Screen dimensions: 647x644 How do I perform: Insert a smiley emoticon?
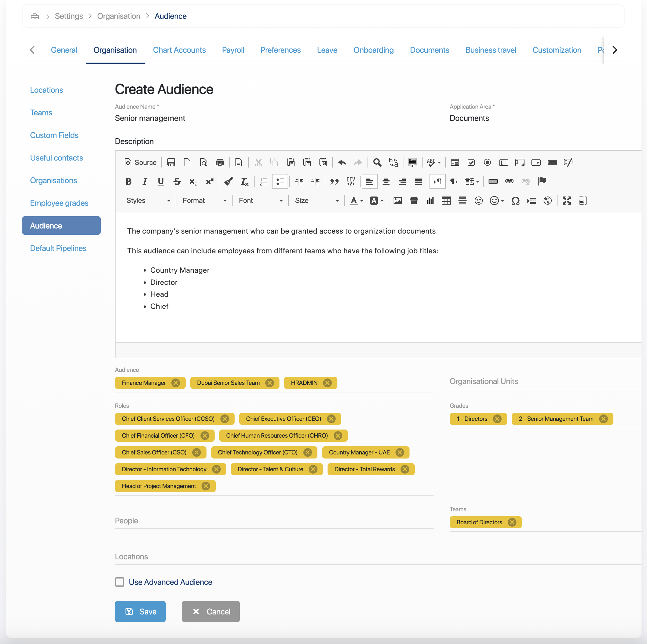tap(478, 201)
